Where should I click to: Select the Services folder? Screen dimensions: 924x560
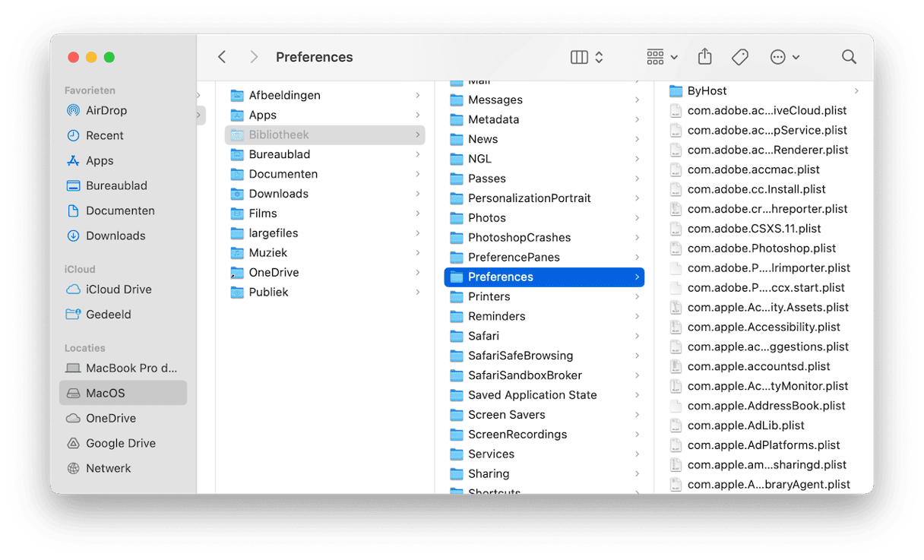[x=544, y=454]
